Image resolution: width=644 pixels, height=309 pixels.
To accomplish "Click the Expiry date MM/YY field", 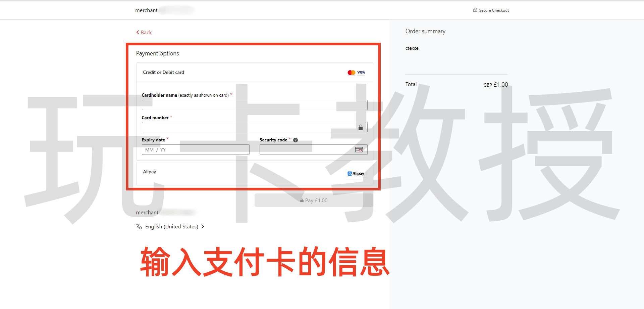I will (x=195, y=150).
